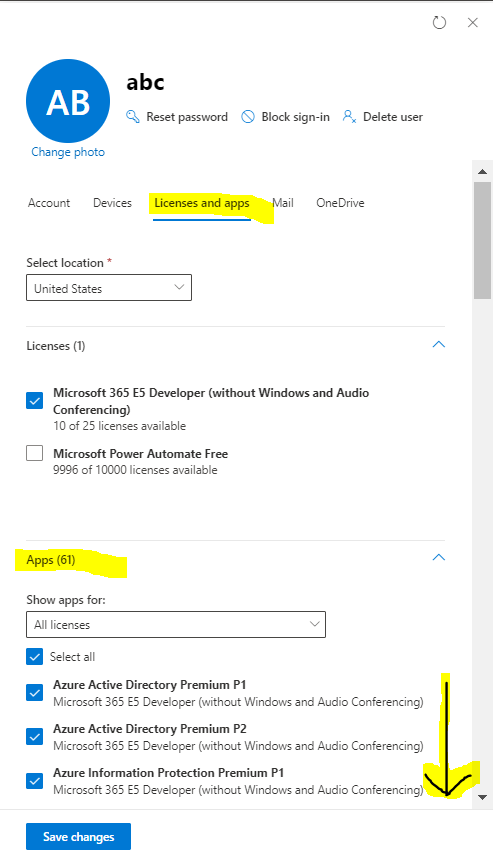Close the user details panel
This screenshot has width=493, height=861.
[473, 23]
